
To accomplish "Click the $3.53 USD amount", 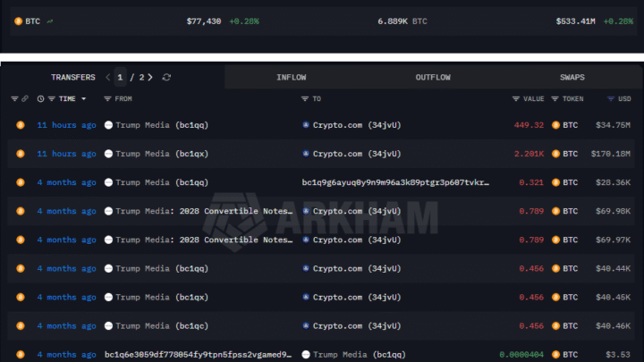I will tap(618, 355).
